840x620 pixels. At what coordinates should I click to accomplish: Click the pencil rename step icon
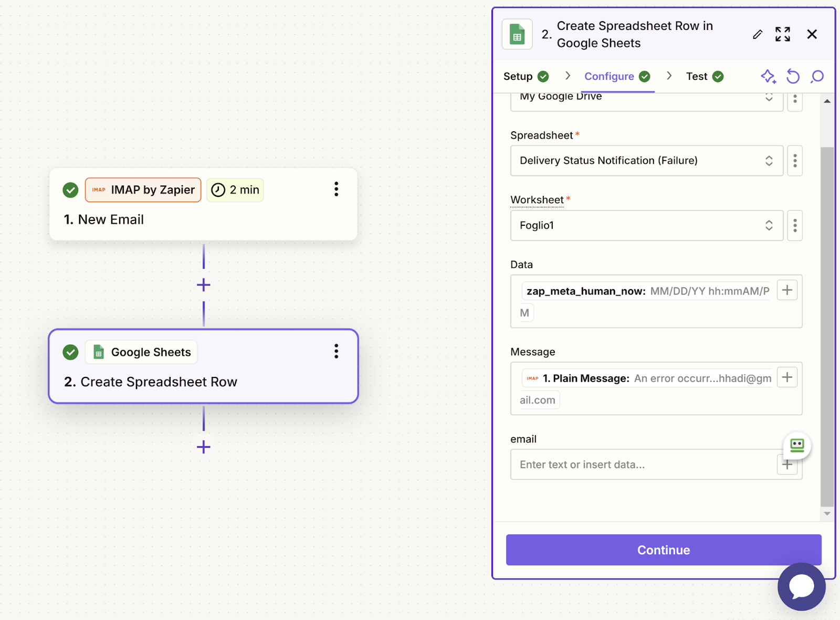tap(757, 35)
